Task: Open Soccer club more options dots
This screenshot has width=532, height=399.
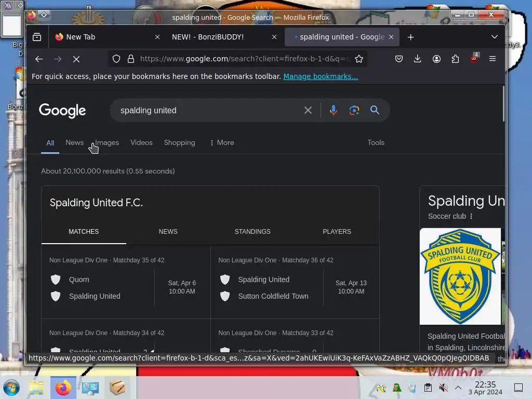Action: click(471, 216)
